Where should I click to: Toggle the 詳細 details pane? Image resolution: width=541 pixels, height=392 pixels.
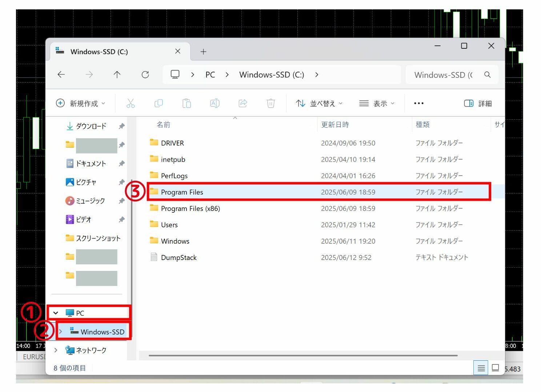[x=478, y=104]
